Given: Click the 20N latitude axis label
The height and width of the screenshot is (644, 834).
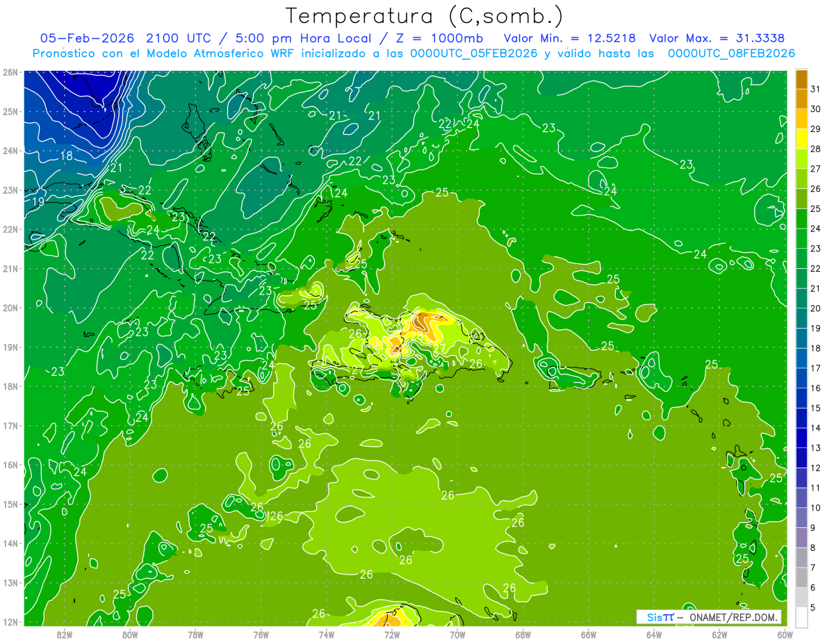Looking at the screenshot, I should pos(10,308).
